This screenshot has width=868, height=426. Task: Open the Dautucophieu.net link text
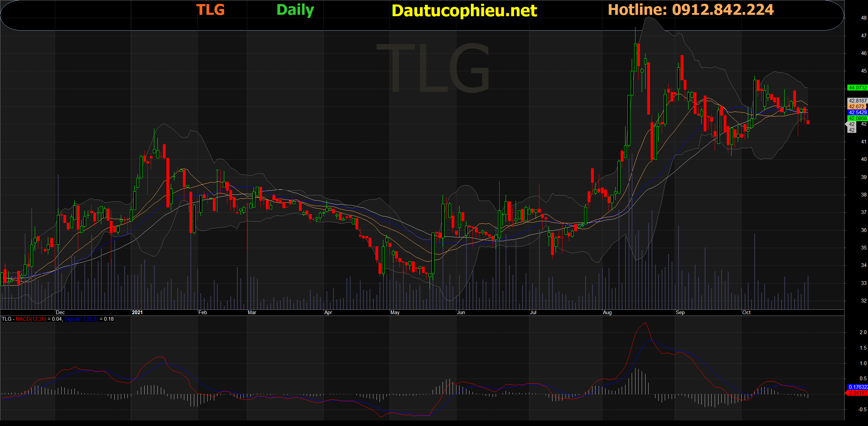pyautogui.click(x=464, y=11)
